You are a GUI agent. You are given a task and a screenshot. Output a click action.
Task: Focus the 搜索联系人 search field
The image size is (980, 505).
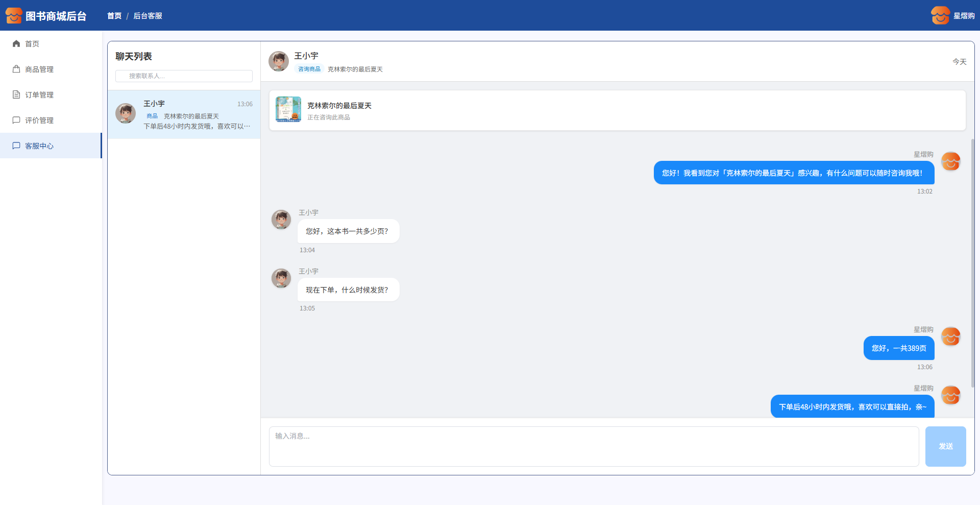tap(184, 76)
